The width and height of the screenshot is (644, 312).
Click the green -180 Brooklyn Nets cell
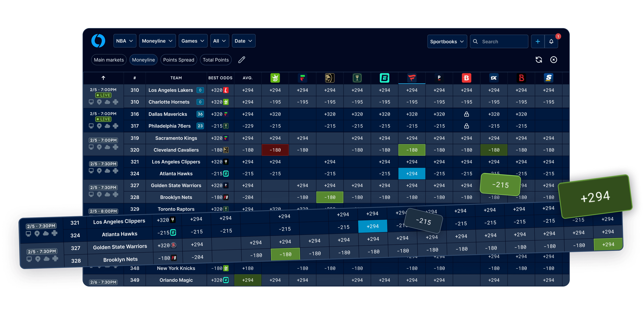330,197
